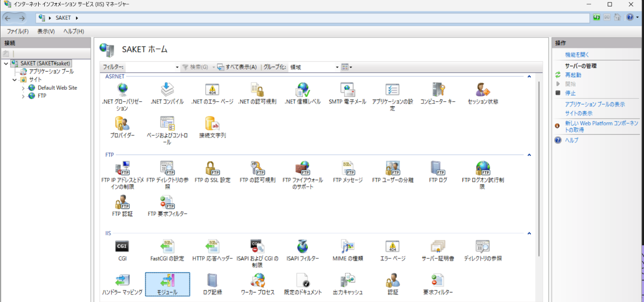The width and height of the screenshot is (644, 302).
Task: Click 機能を開く action link
Action: (577, 55)
